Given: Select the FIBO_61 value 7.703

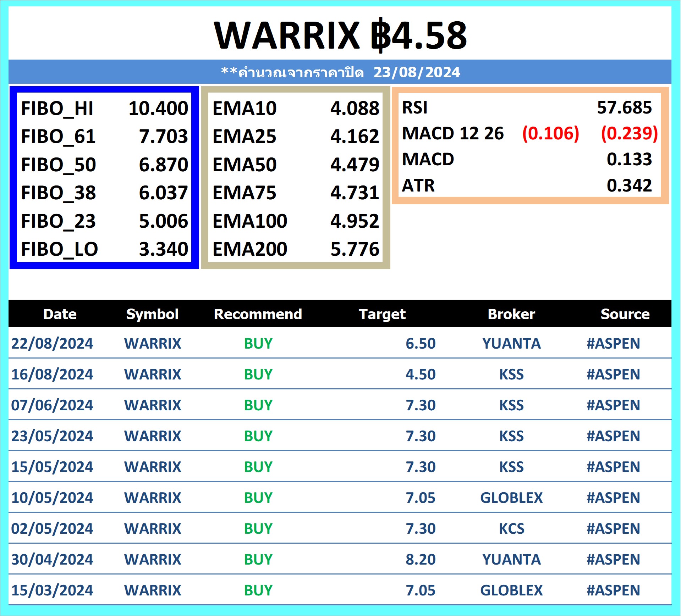Looking at the screenshot, I should click(x=163, y=137).
